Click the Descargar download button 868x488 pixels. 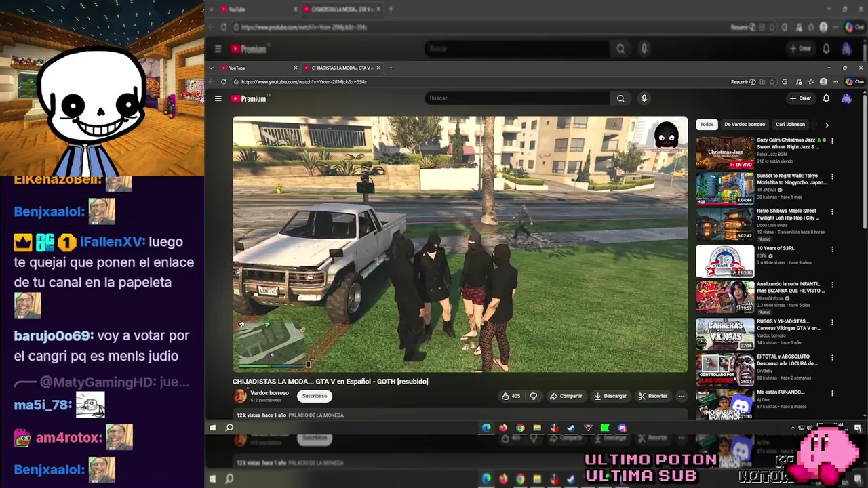[x=610, y=396]
